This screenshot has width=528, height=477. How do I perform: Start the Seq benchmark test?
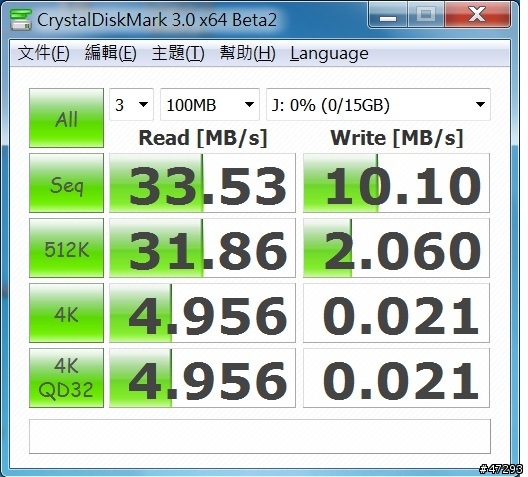click(66, 183)
